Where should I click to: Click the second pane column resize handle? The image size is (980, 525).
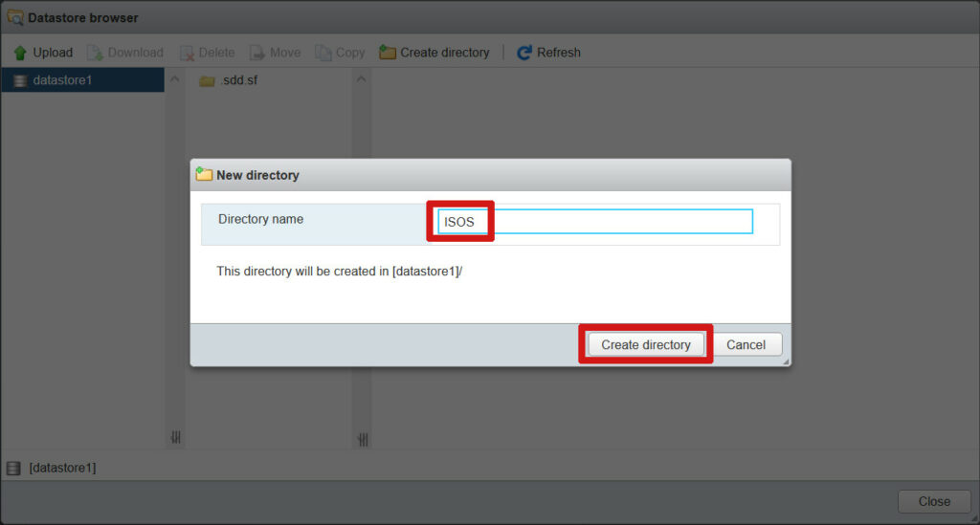click(363, 440)
